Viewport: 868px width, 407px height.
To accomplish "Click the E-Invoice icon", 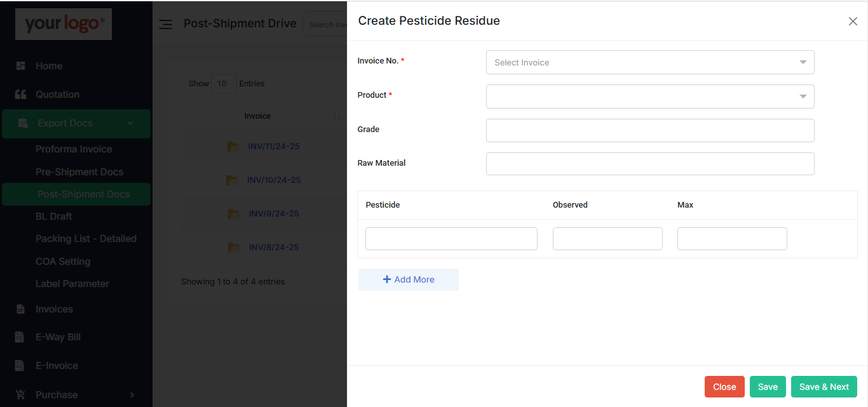I will 20,366.
